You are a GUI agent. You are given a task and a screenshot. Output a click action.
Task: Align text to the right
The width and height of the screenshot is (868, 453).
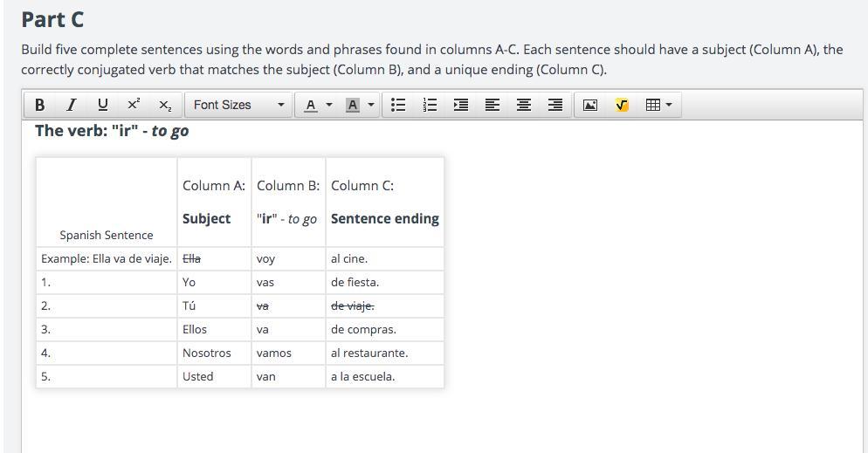point(555,105)
